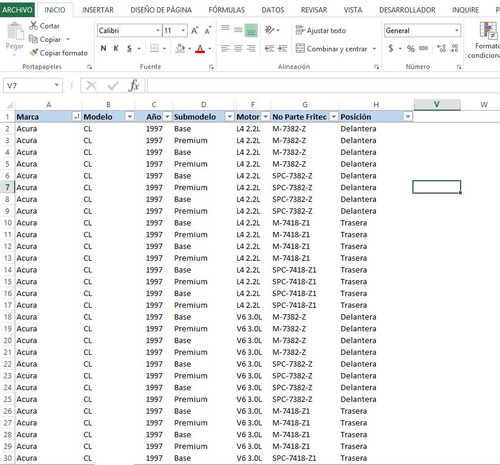Select bottom align highlighted icon

(251, 30)
